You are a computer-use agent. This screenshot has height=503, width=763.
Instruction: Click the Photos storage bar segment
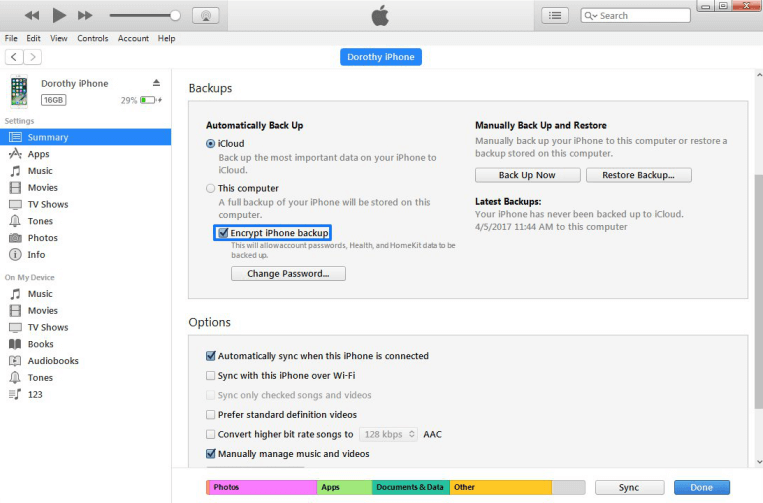click(262, 487)
